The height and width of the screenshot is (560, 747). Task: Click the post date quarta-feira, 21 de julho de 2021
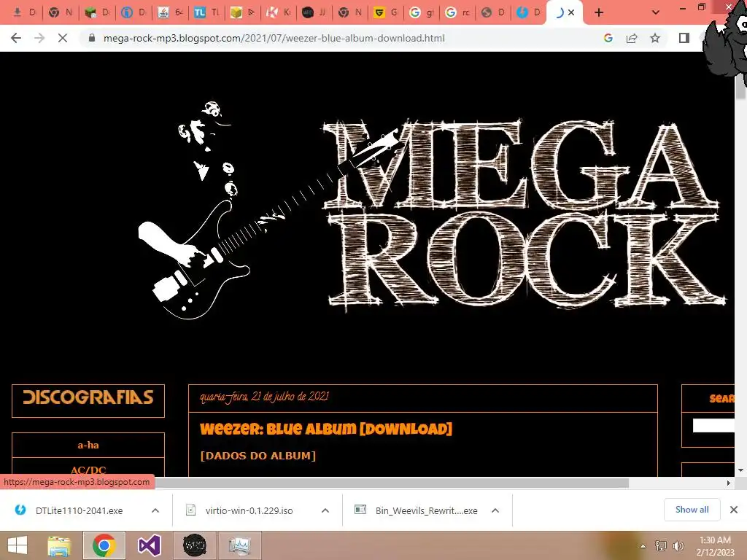[x=264, y=397]
